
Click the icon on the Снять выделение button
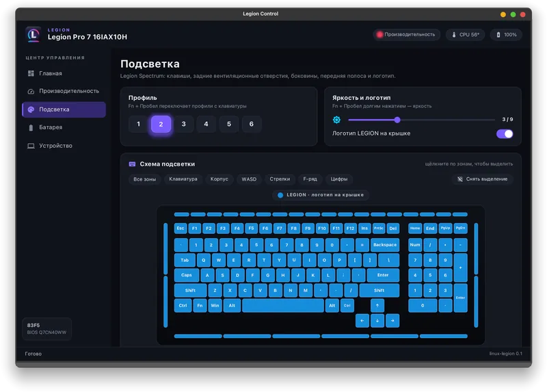tap(460, 179)
